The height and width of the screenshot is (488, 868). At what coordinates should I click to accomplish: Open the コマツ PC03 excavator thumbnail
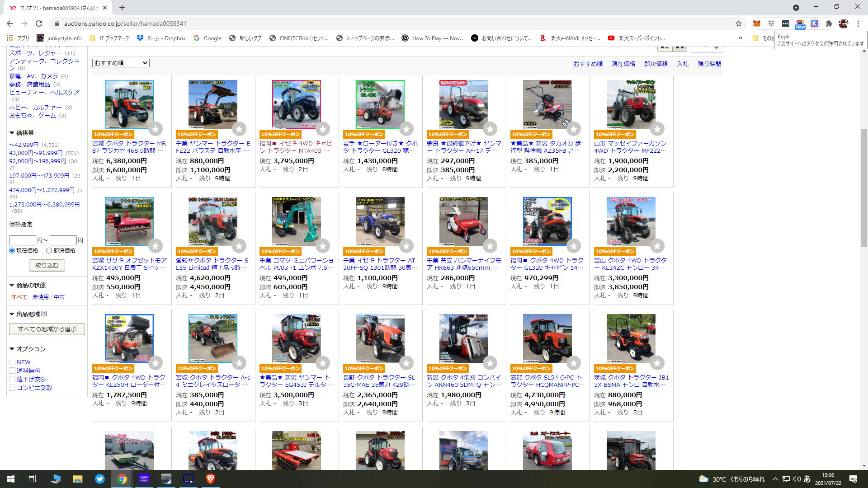296,221
